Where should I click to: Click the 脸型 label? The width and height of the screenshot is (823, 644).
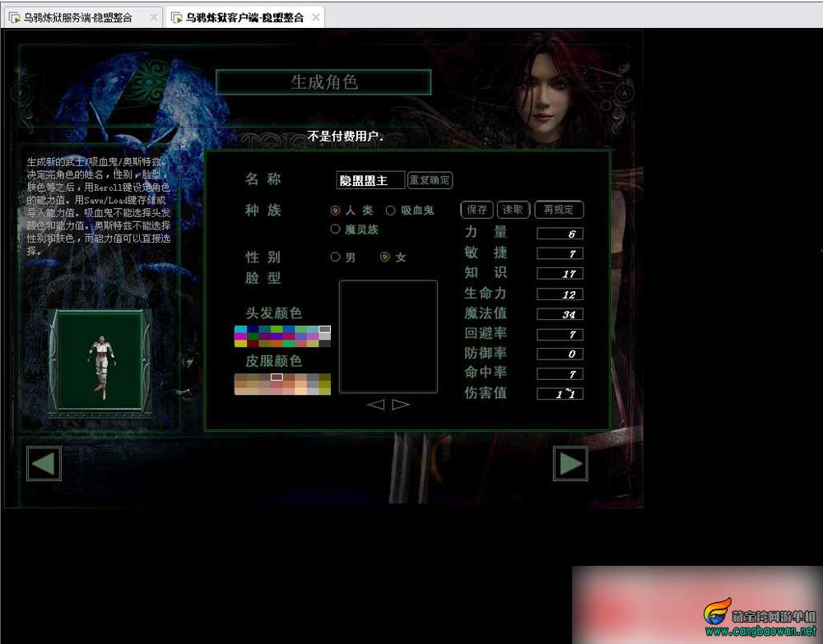[263, 277]
